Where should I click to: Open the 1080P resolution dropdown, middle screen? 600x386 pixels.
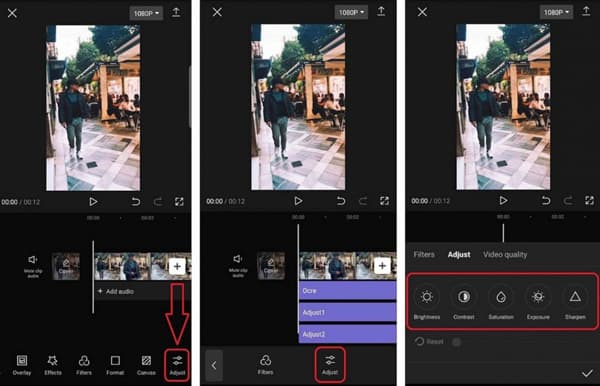(x=351, y=13)
